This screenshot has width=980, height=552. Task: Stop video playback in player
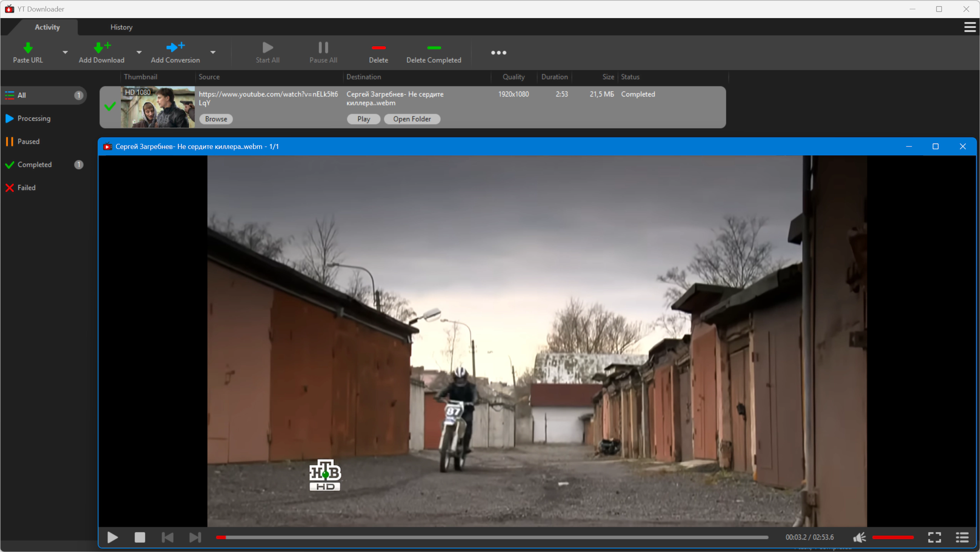pyautogui.click(x=140, y=537)
